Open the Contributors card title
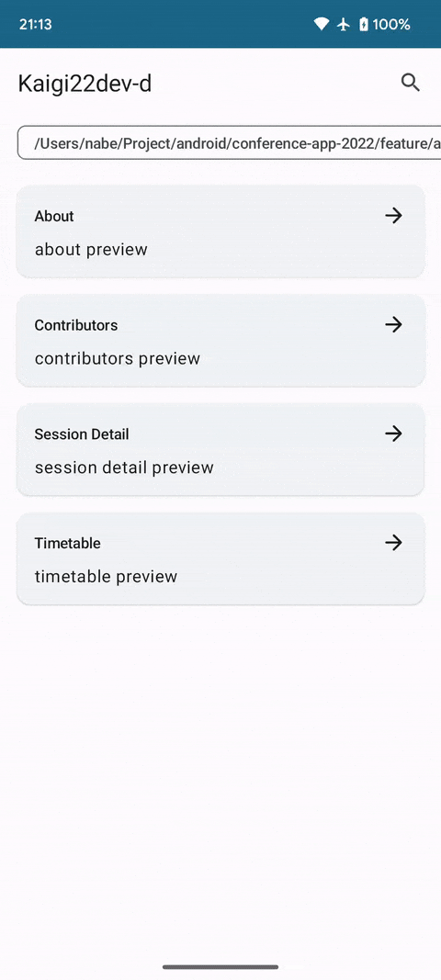441x980 pixels. 75,325
